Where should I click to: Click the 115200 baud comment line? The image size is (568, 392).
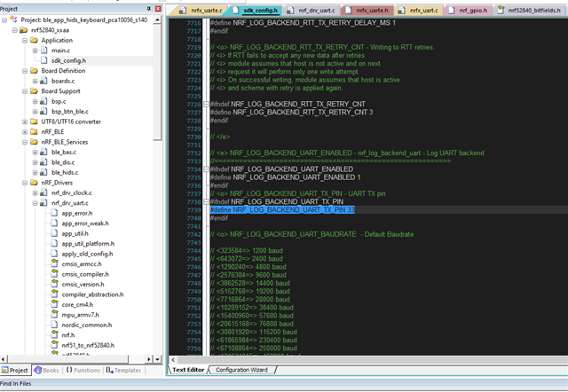pos(253,332)
